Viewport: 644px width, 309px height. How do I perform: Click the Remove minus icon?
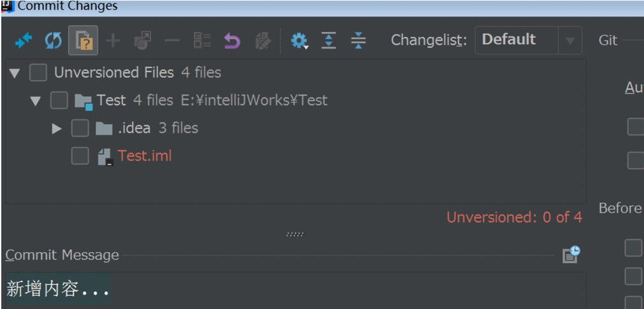point(172,40)
